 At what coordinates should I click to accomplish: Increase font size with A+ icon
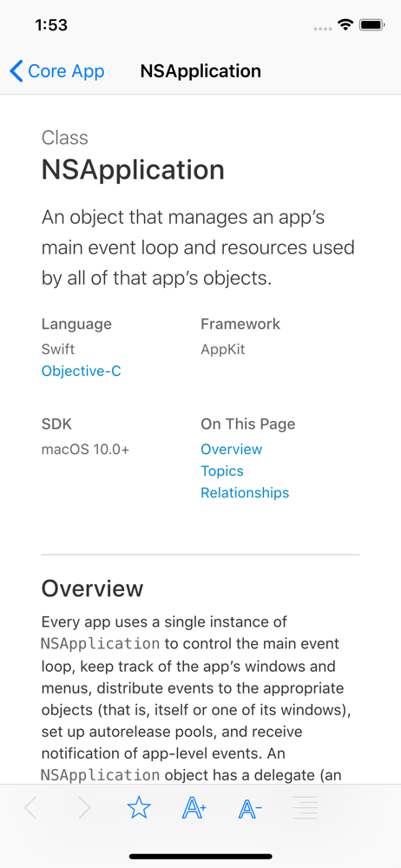point(194,809)
